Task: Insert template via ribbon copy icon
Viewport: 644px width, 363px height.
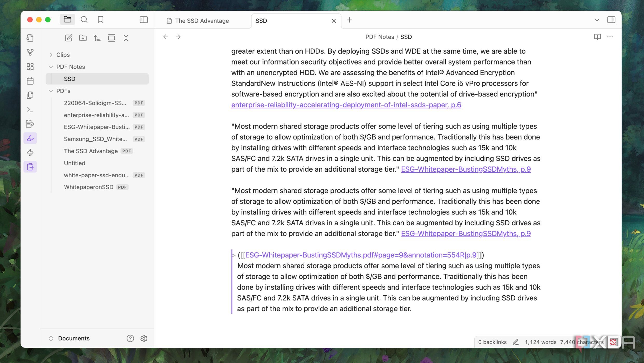Action: tap(30, 95)
